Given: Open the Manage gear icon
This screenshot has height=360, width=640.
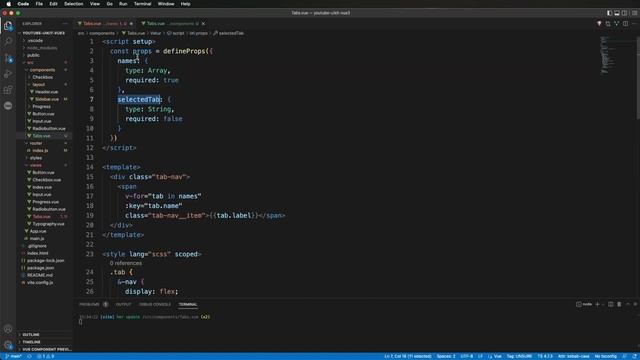Looking at the screenshot, I should (x=8, y=345).
